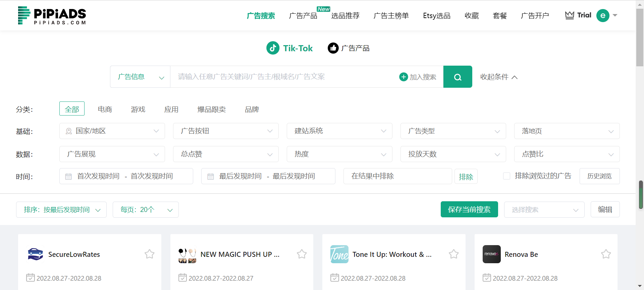This screenshot has height=290, width=644.
Task: Open the 广告按钮 dropdown
Action: 226,131
